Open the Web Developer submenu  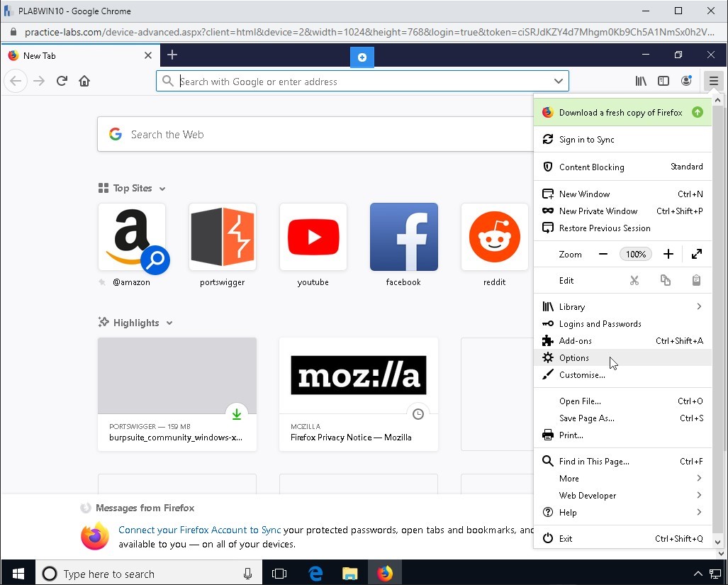click(x=587, y=495)
